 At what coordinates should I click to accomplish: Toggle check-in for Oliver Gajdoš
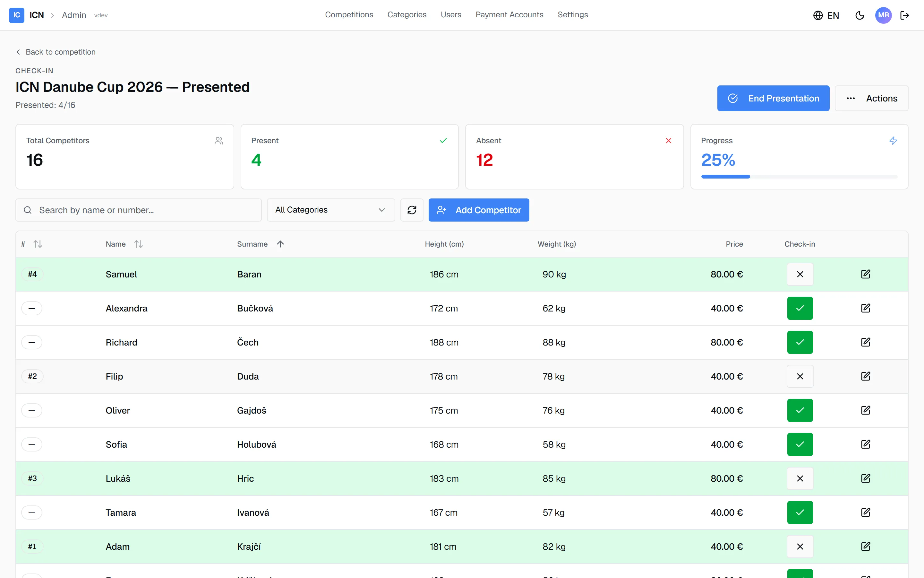pos(800,410)
